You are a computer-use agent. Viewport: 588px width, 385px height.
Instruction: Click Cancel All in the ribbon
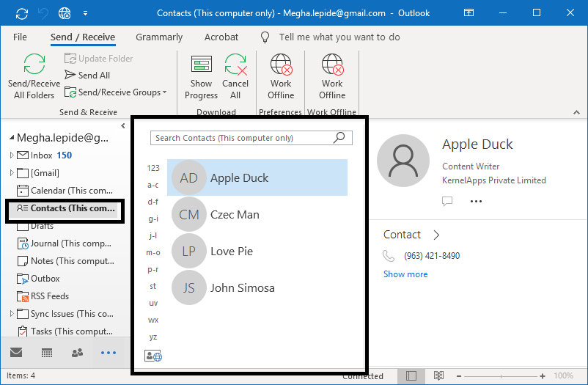click(235, 76)
